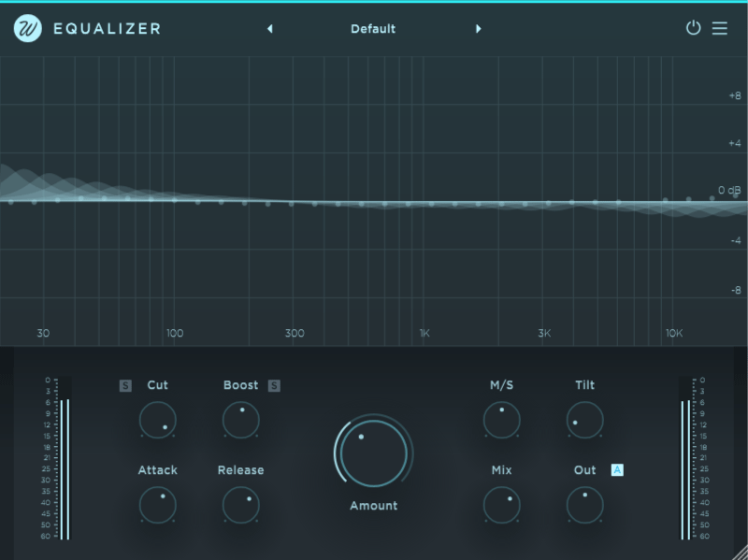748x560 pixels.
Task: Go to previous preset with left arrow
Action: [270, 29]
